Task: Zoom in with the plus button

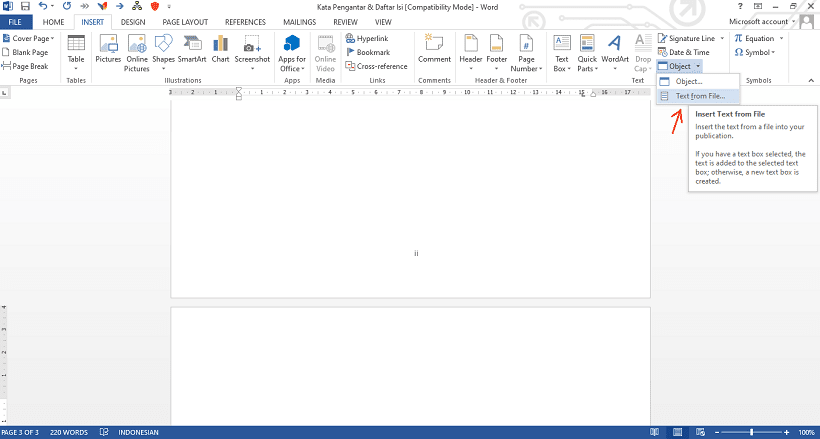Action: (x=787, y=432)
